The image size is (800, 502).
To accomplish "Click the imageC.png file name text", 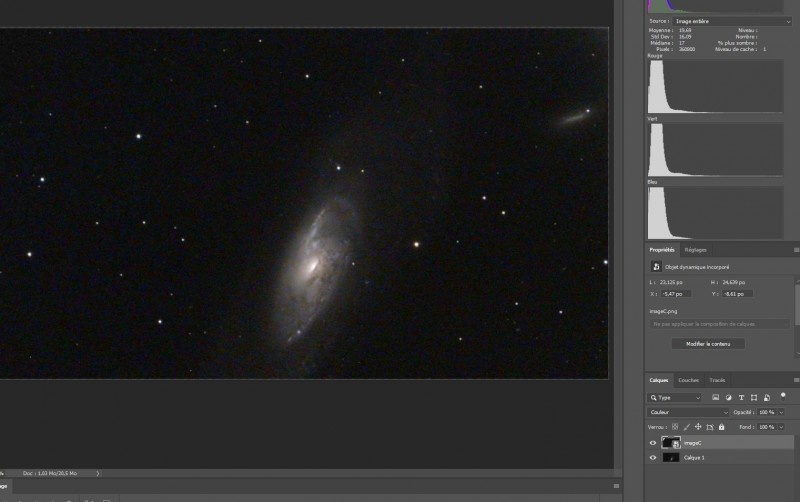I will pyautogui.click(x=663, y=311).
